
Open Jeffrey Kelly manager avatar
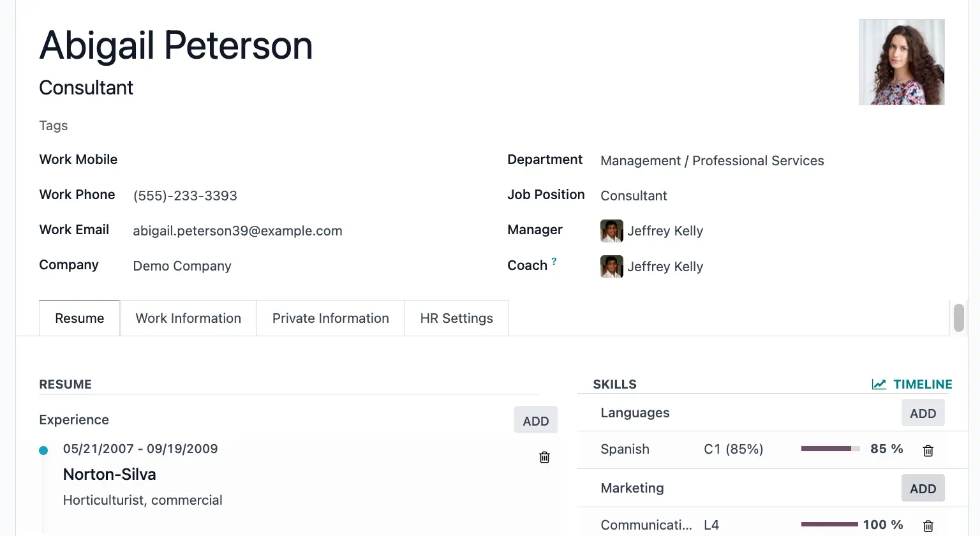click(x=611, y=231)
